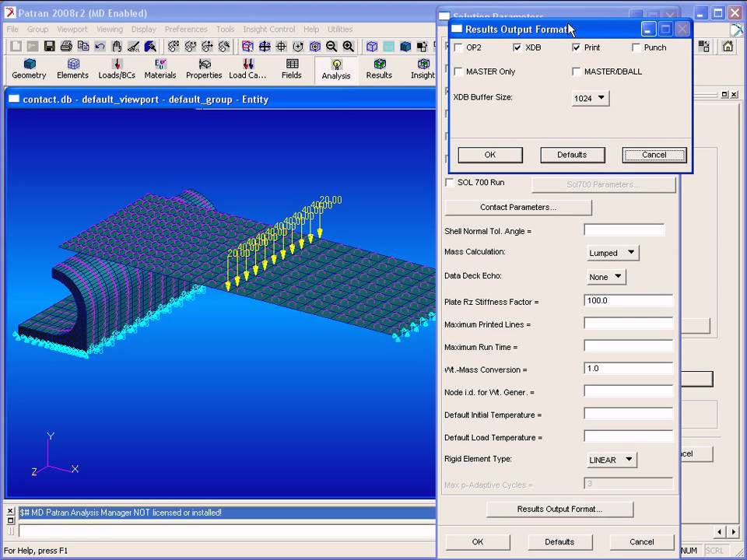
Task: Click the Copy to clipboard icon
Action: tap(83, 46)
